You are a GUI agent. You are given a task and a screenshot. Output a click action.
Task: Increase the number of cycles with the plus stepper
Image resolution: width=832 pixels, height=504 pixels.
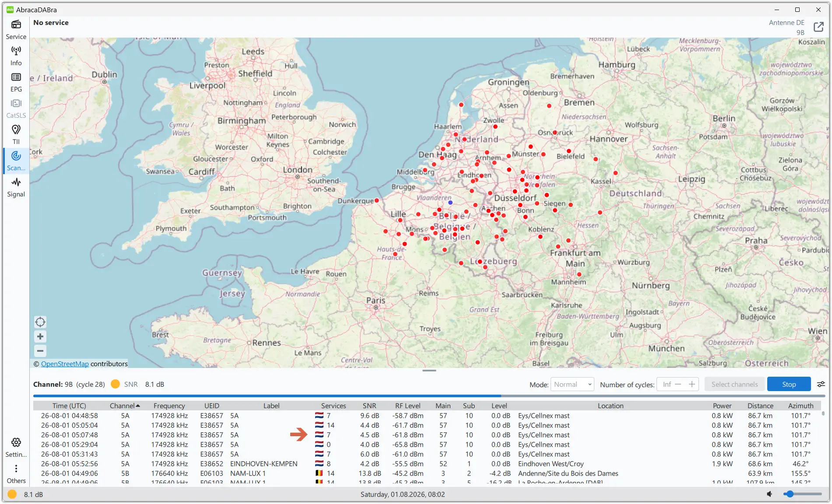click(692, 384)
